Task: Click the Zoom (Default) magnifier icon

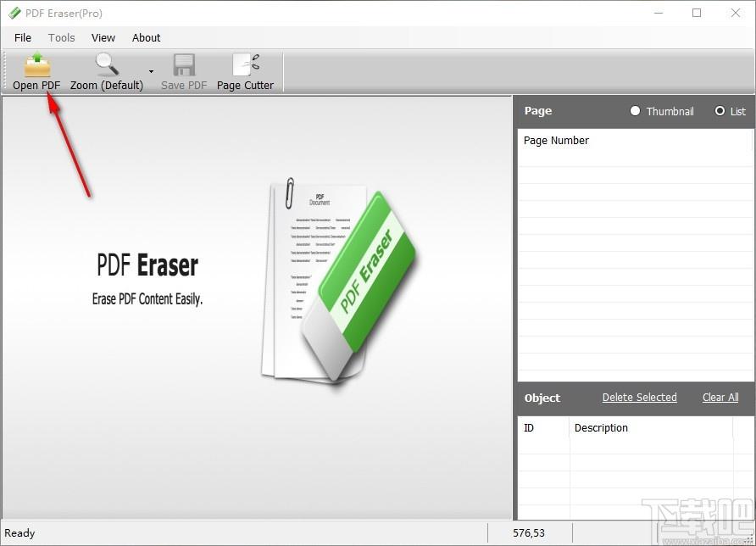Action: (x=107, y=64)
